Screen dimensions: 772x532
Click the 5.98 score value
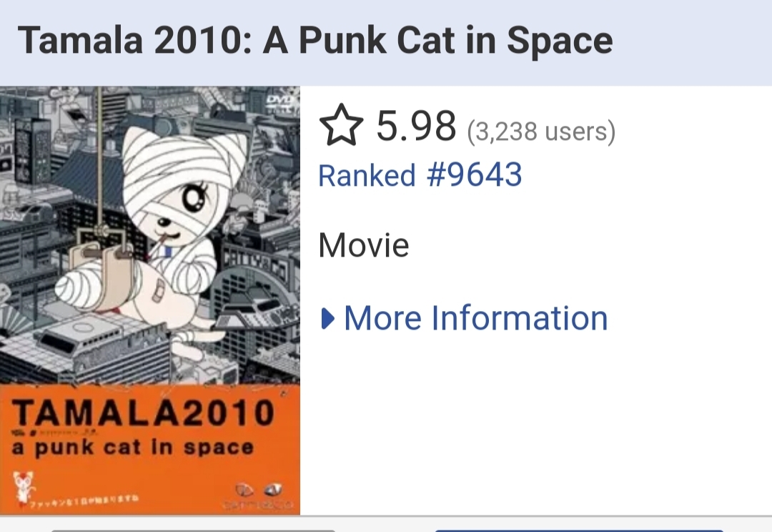[416, 127]
